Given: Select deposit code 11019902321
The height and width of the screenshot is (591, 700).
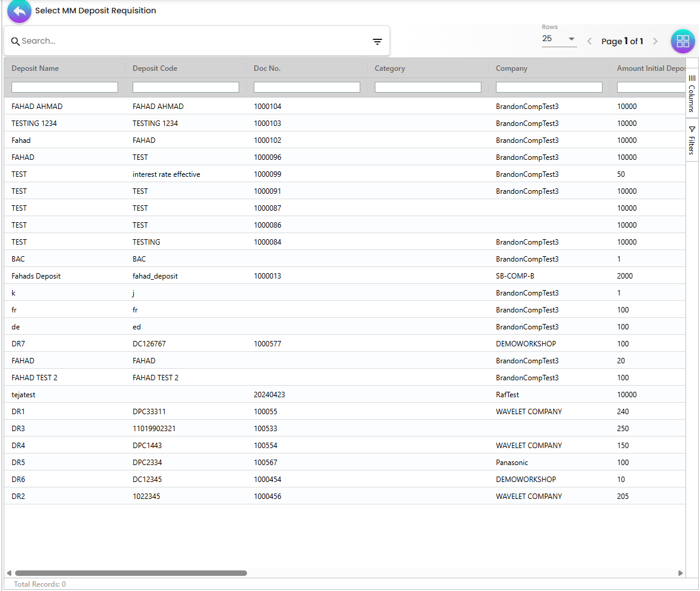Looking at the screenshot, I should point(154,429).
